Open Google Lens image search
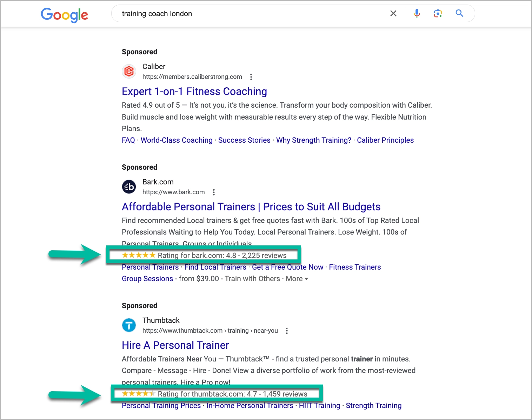Screen dimensions: 532x420 (438, 13)
